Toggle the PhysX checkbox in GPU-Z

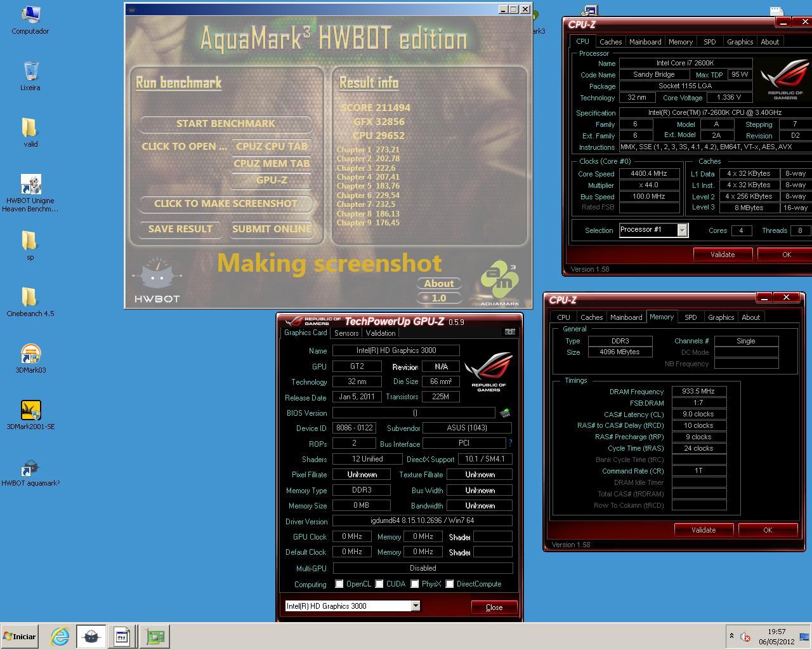coord(415,584)
